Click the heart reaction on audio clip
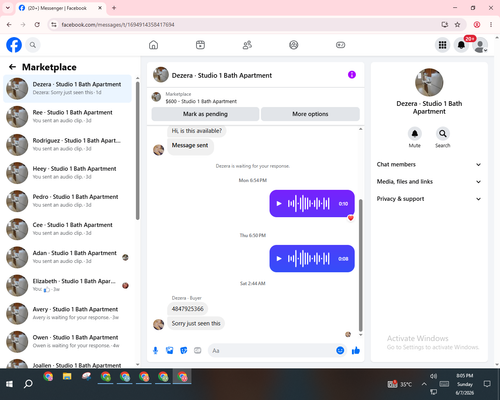The image size is (500, 400). (x=350, y=218)
